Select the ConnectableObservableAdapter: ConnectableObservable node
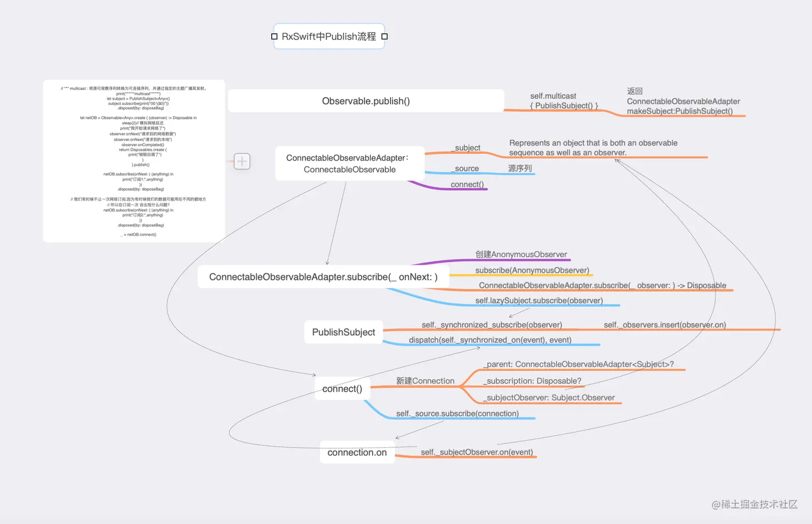 (350, 163)
